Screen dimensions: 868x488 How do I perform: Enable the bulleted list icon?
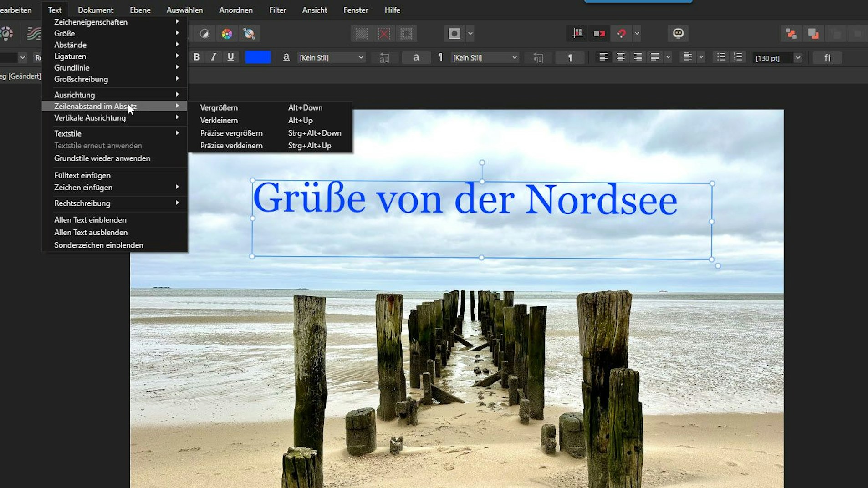click(721, 57)
